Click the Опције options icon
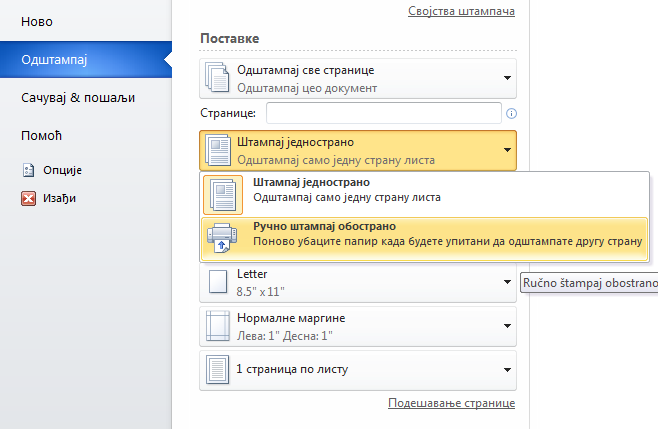The width and height of the screenshot is (658, 429). [x=28, y=170]
